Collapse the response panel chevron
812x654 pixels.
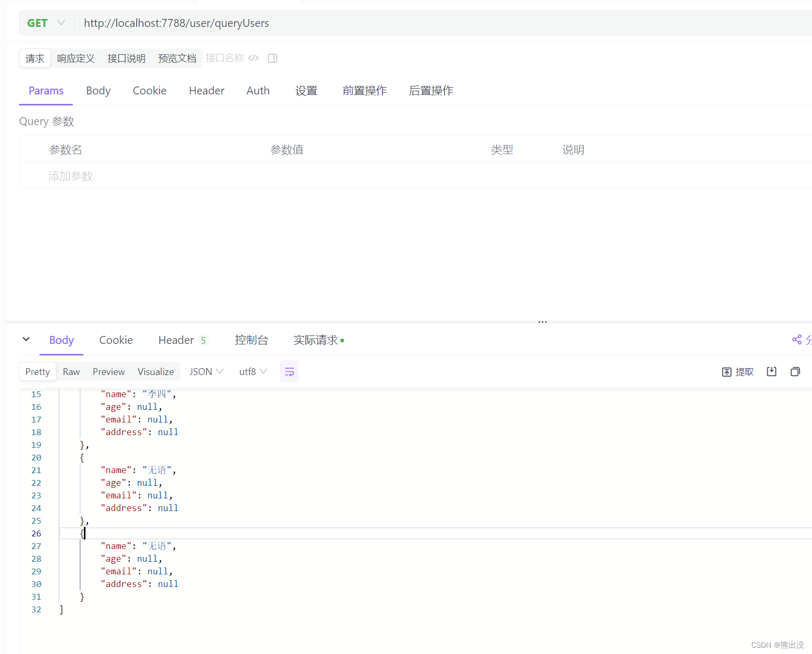26,339
